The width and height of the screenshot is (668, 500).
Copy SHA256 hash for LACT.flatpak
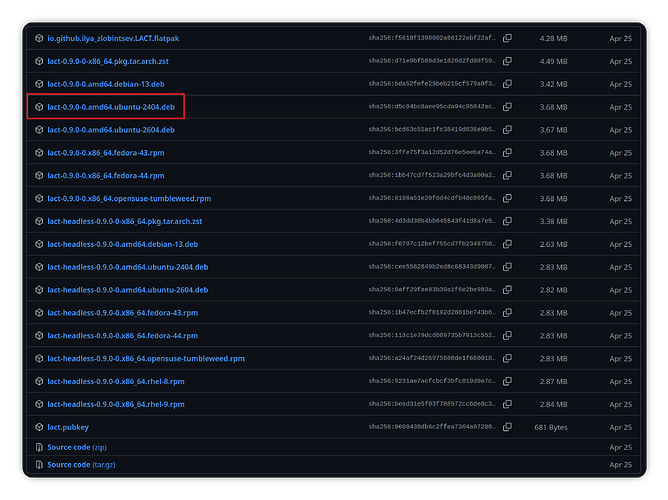coord(507,38)
